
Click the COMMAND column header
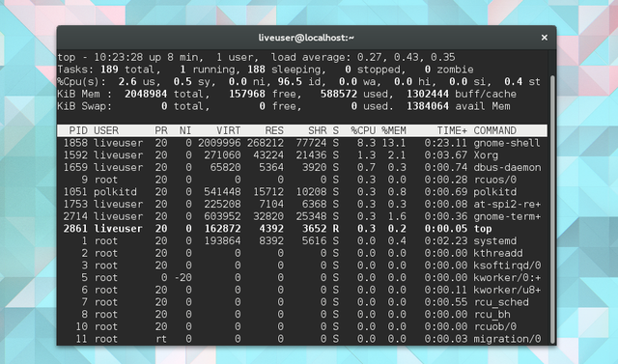(x=495, y=130)
